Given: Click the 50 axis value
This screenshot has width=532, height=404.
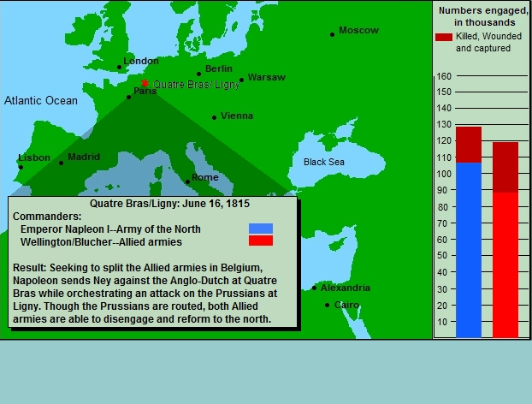Looking at the screenshot, I should pos(442,255).
